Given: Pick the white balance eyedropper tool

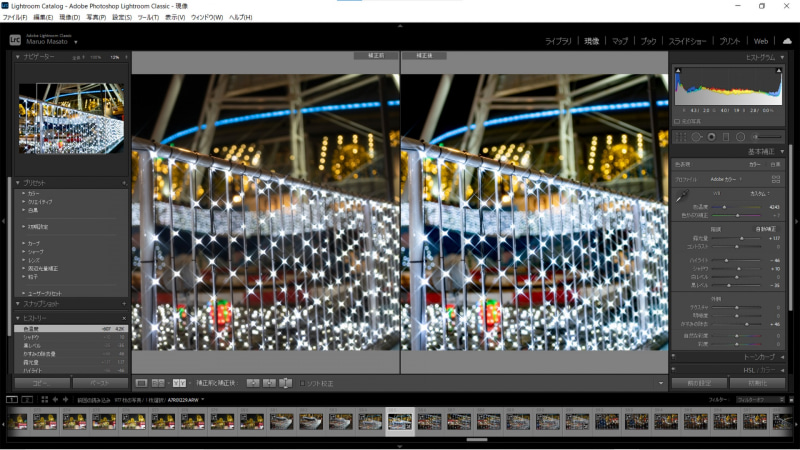Looking at the screenshot, I should tap(682, 196).
